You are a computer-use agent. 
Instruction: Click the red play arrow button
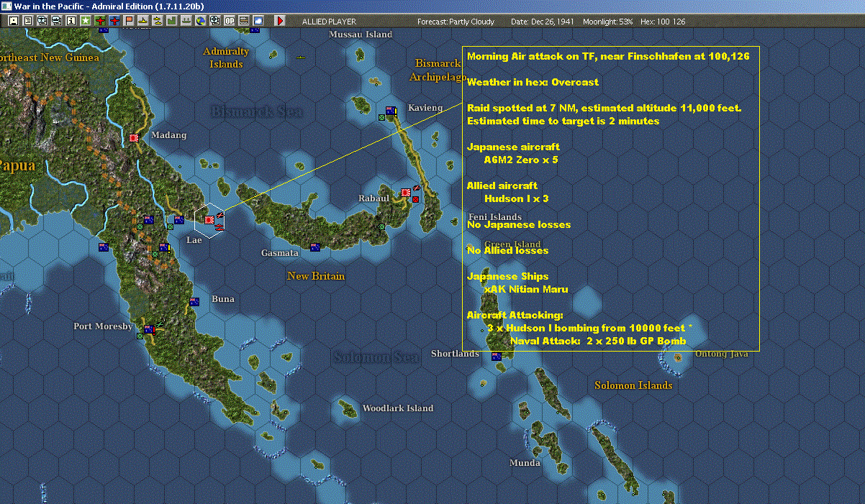click(280, 22)
